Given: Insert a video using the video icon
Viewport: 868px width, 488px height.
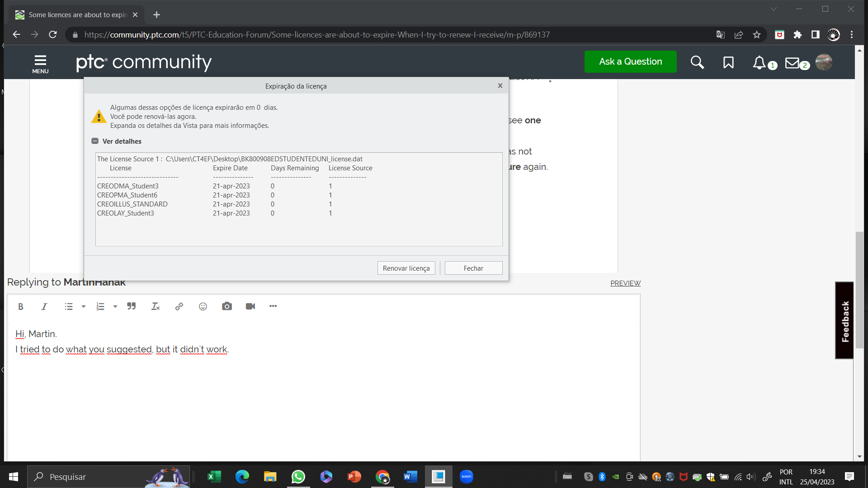Looking at the screenshot, I should (x=250, y=306).
